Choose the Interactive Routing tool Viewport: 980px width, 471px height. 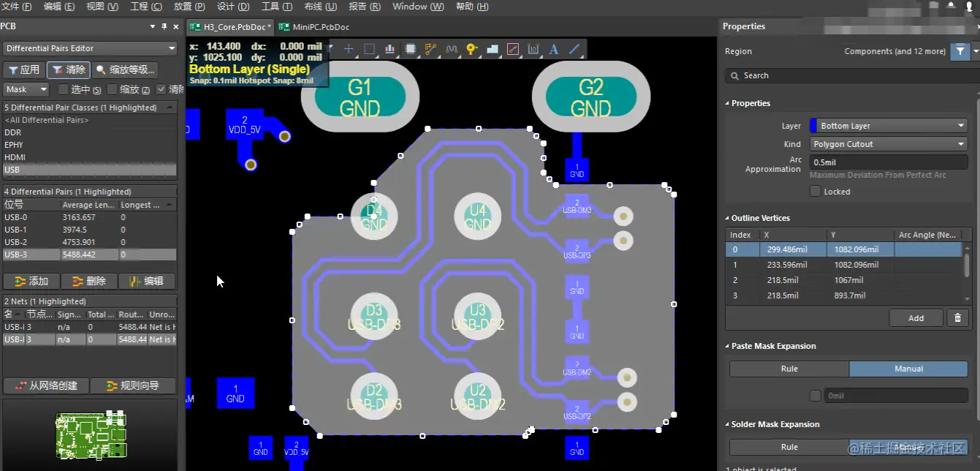[430, 49]
